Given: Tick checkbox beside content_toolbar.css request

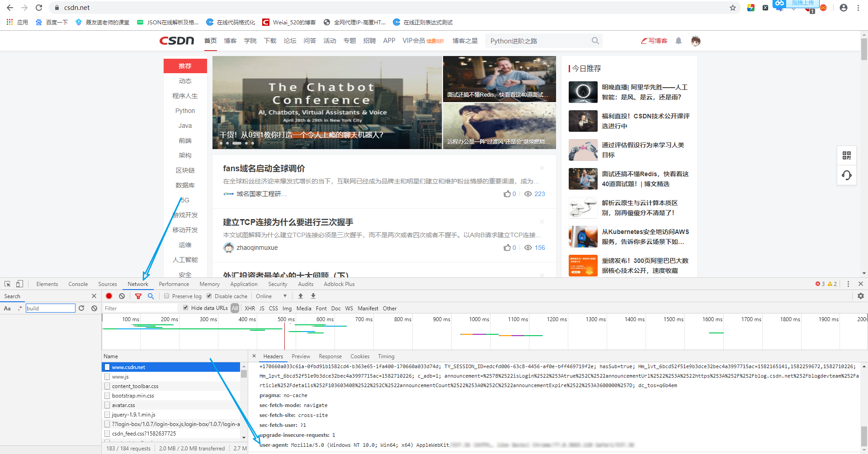Looking at the screenshot, I should 107,386.
